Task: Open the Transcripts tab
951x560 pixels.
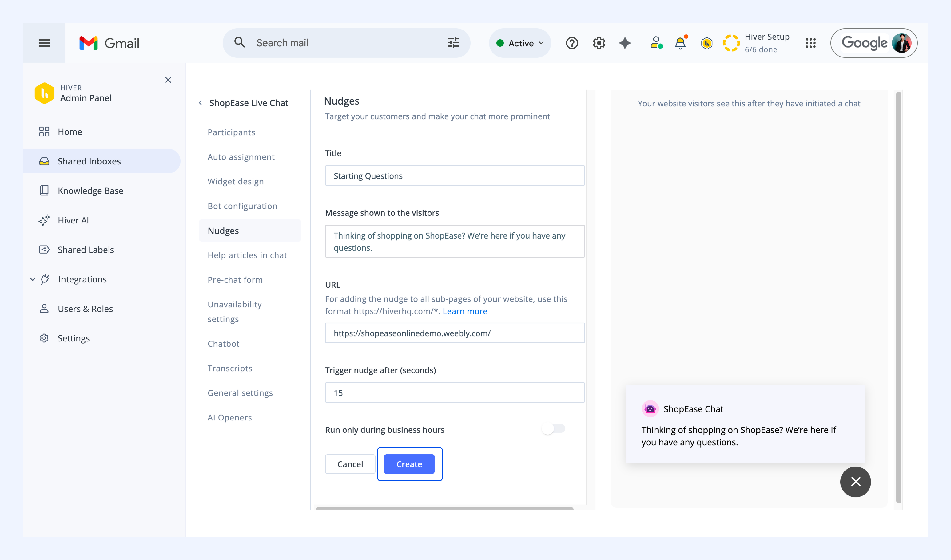Action: coord(230,368)
